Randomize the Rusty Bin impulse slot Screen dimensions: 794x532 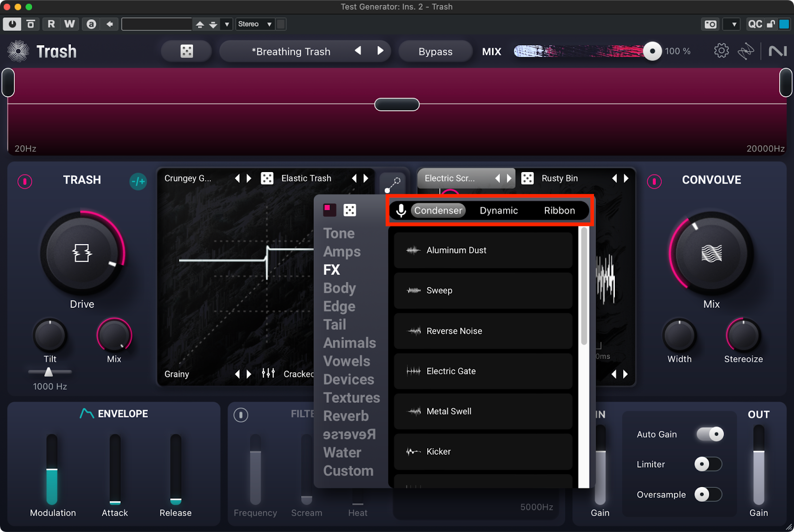tap(528, 178)
